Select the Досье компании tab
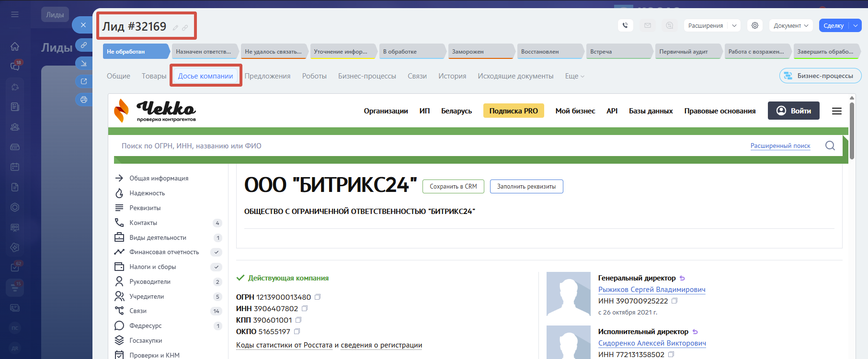 [206, 76]
